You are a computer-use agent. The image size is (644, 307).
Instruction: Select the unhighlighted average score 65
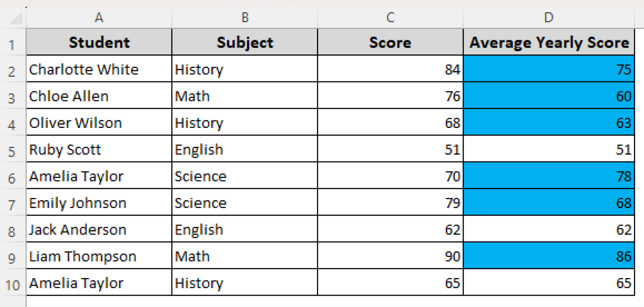point(549,283)
